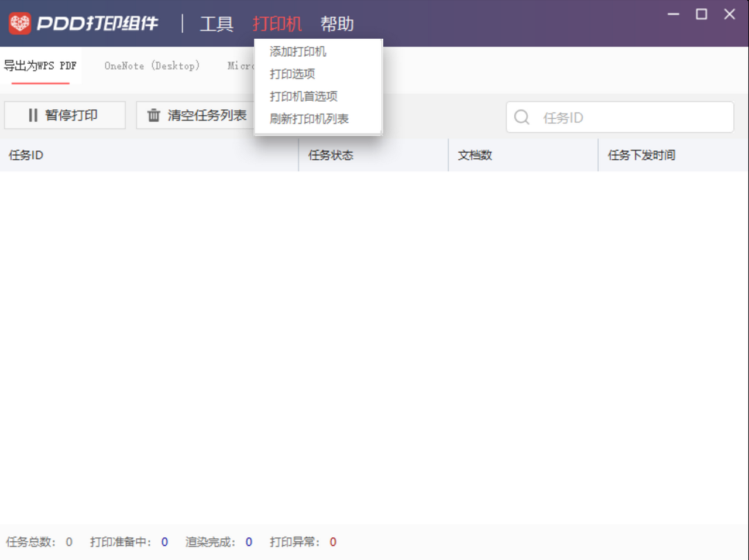Screen dimensions: 749x560
Task: Minimize the PDD打印组件 window
Action: [672, 14]
